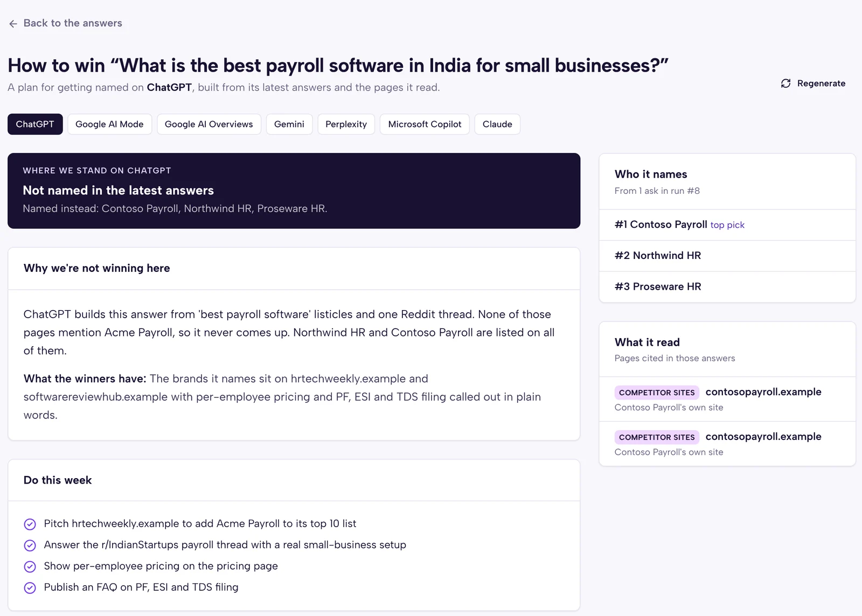Image resolution: width=862 pixels, height=616 pixels.
Task: Click the back arrow icon
Action: pos(13,24)
